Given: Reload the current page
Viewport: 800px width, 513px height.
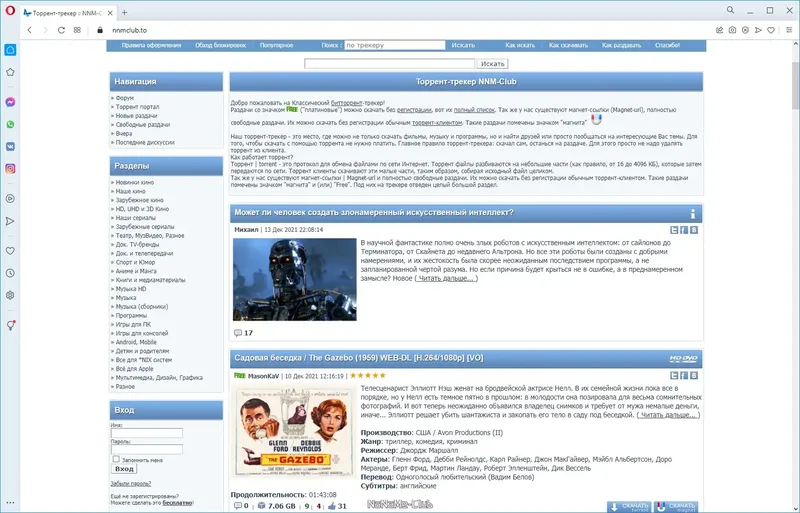Looking at the screenshot, I should tap(61, 30).
